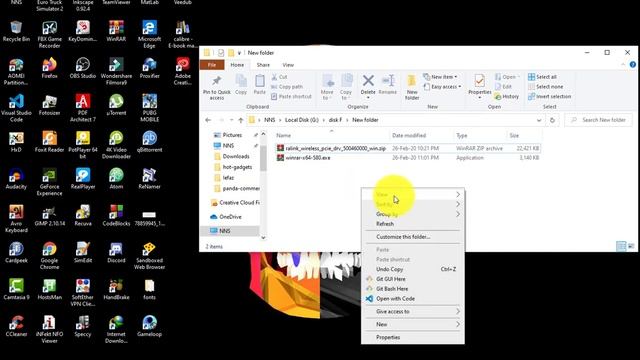640x360 pixels.
Task: Click Select all in the ribbon
Action: (542, 77)
